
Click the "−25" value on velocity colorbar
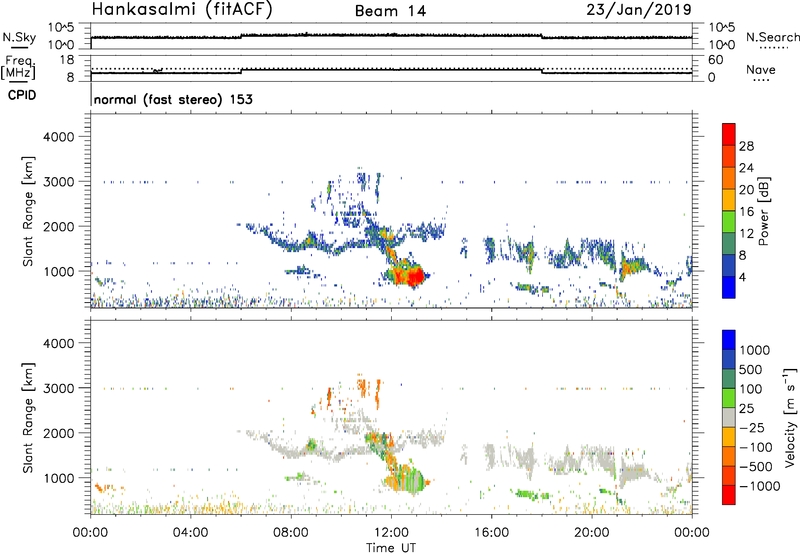coord(752,428)
